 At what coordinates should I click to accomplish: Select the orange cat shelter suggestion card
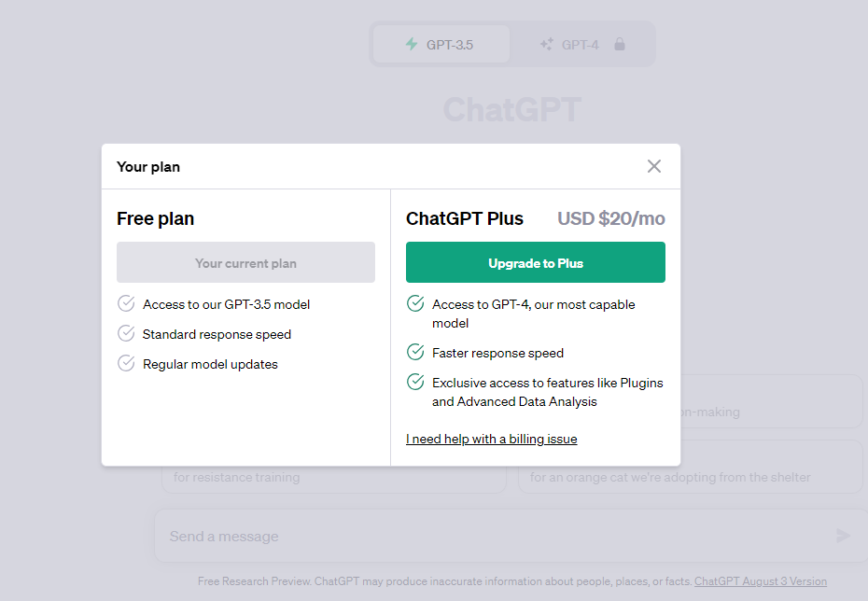click(691, 467)
